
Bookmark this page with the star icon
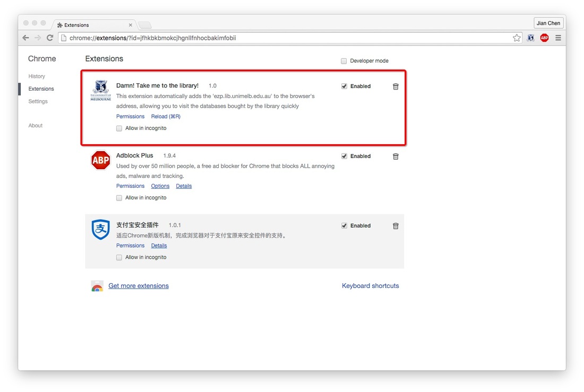point(517,38)
